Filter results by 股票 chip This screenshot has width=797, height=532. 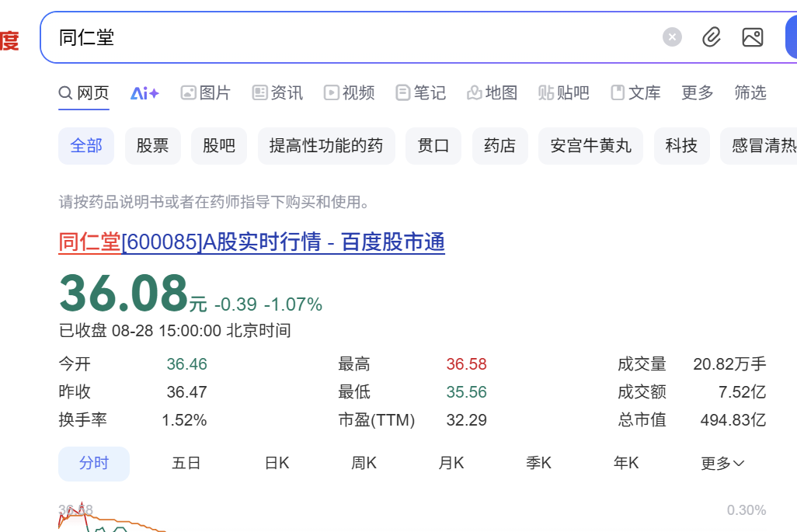pyautogui.click(x=152, y=146)
